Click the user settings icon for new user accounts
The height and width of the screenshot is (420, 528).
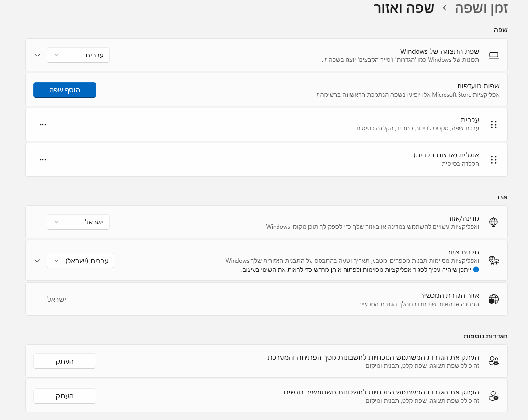pos(493,396)
